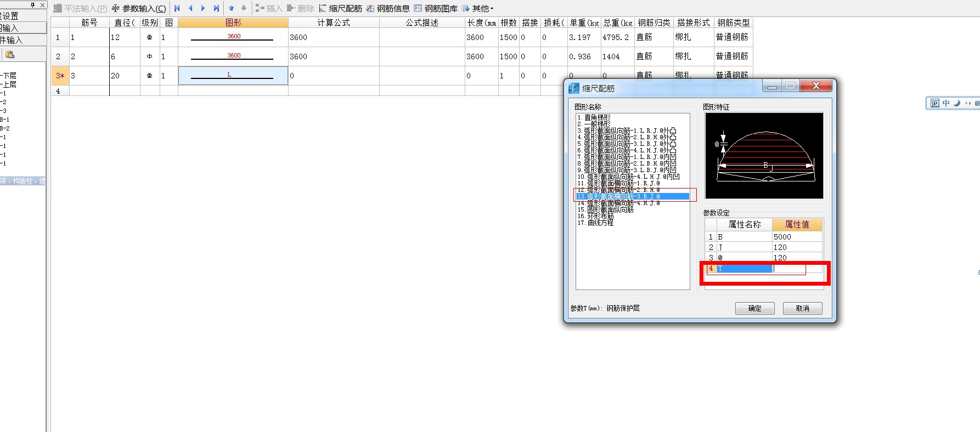Click the T parameter value input
The image size is (980, 432).
797,268
